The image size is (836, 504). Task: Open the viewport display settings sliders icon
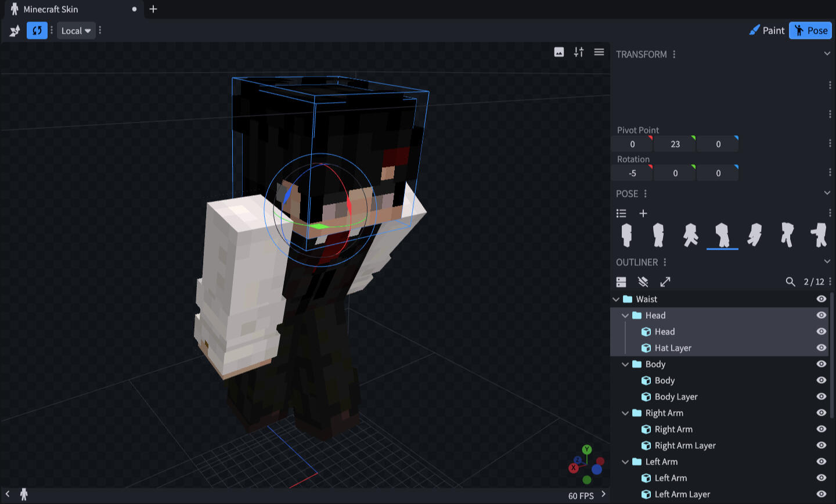point(579,52)
